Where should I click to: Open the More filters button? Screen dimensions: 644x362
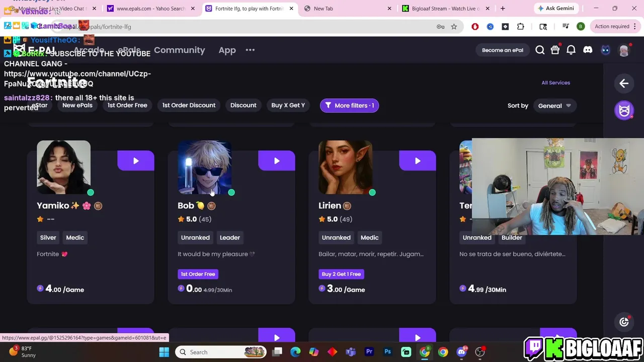[349, 106]
